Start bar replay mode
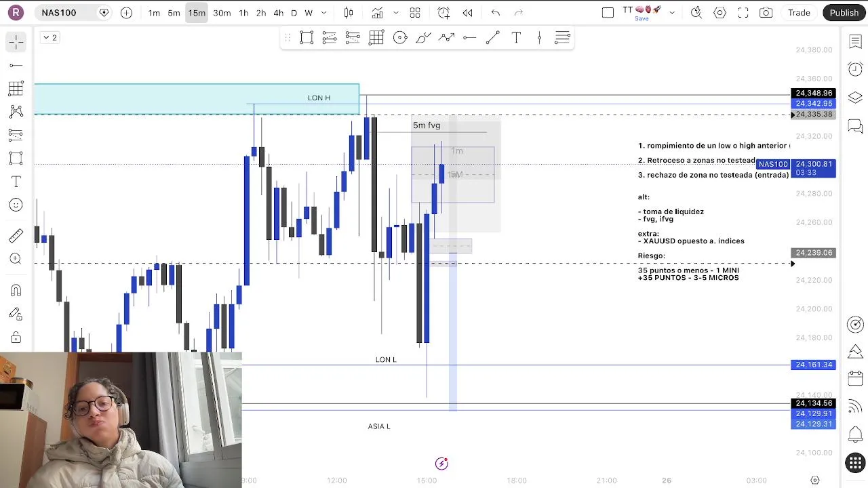Screen dimensions: 868x488 point(467,13)
